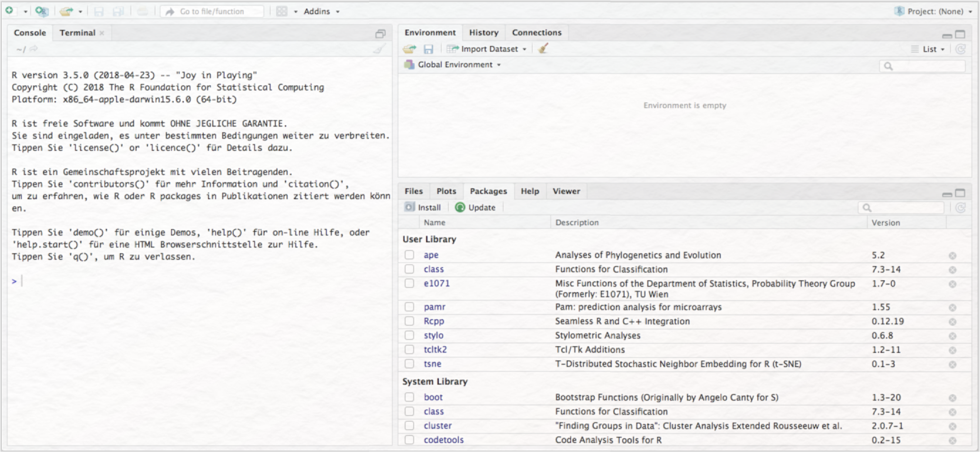Screen dimensions: 980x452
Task: Click the Load Workspace folder icon in Environment
Action: [x=409, y=49]
